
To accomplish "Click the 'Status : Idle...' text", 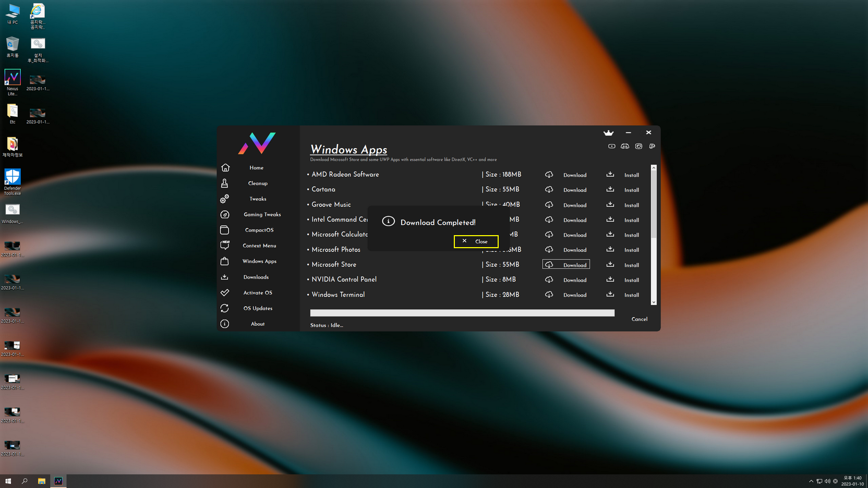I will (327, 325).
